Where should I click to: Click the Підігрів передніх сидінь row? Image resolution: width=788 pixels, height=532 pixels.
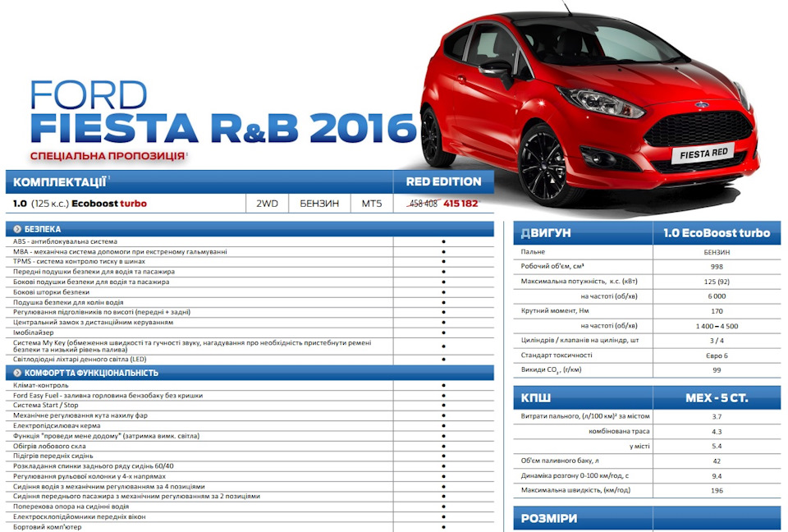tap(250, 456)
